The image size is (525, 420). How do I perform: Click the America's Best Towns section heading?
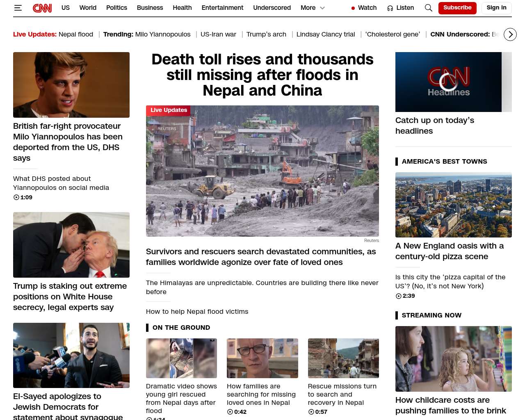444,162
